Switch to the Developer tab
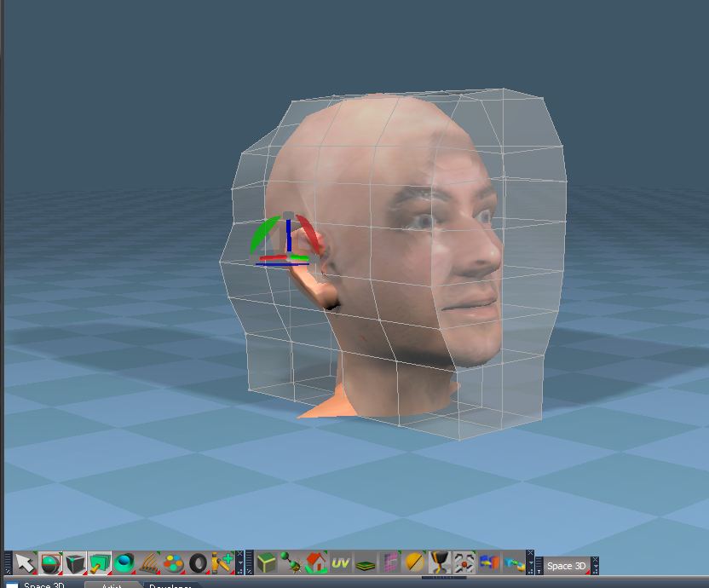The width and height of the screenshot is (709, 588). [x=170, y=585]
